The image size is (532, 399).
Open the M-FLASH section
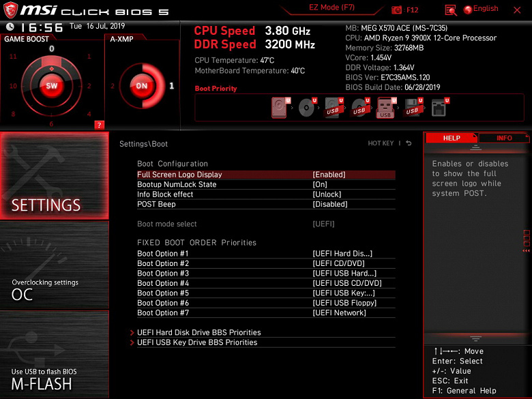[x=55, y=355]
